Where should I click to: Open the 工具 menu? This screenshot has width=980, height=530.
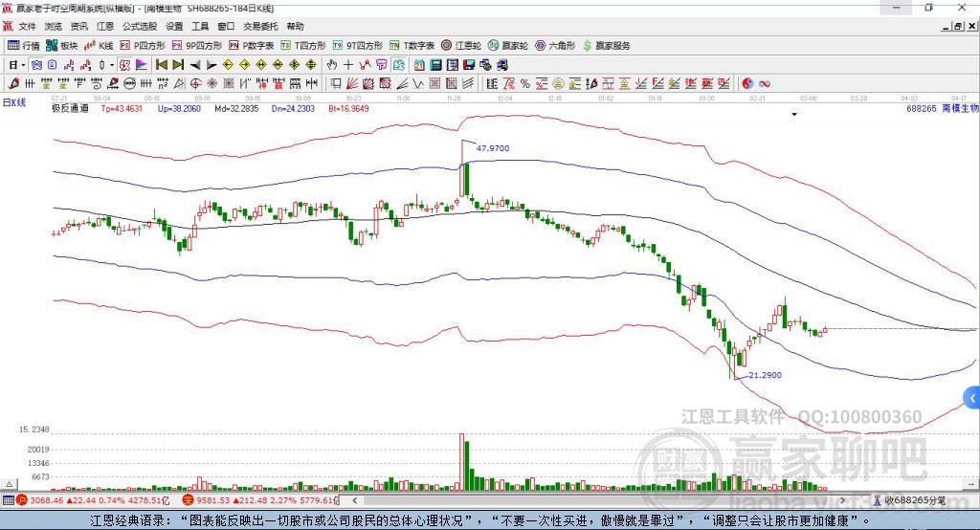click(200, 26)
